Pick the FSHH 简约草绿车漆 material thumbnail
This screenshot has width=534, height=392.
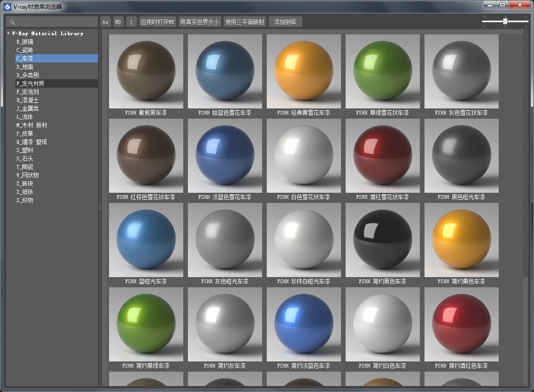pyautogui.click(x=146, y=324)
